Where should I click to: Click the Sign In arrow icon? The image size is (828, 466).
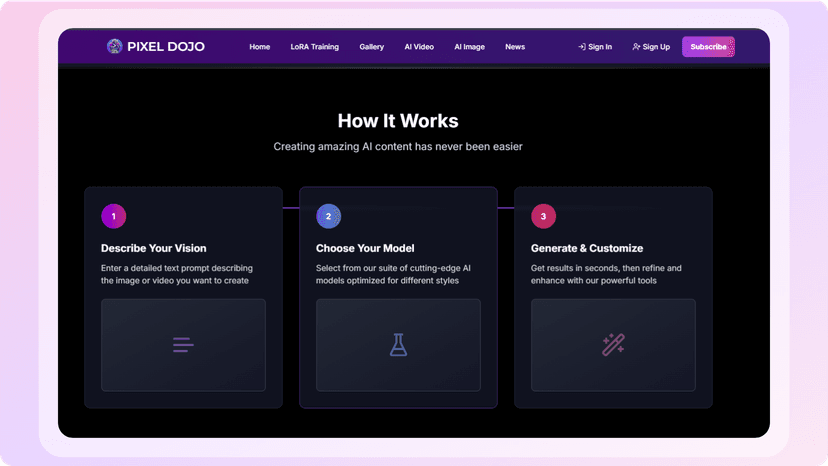click(x=581, y=47)
